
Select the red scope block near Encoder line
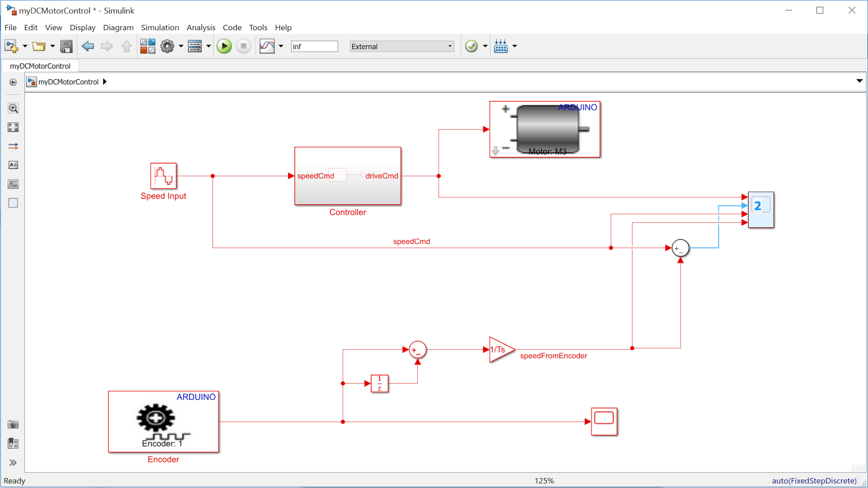[x=604, y=422]
